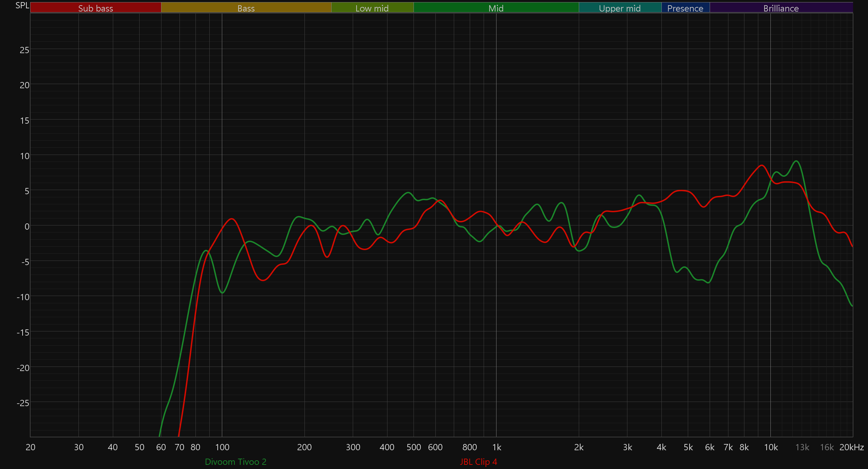Click the SPL axis label

point(22,5)
